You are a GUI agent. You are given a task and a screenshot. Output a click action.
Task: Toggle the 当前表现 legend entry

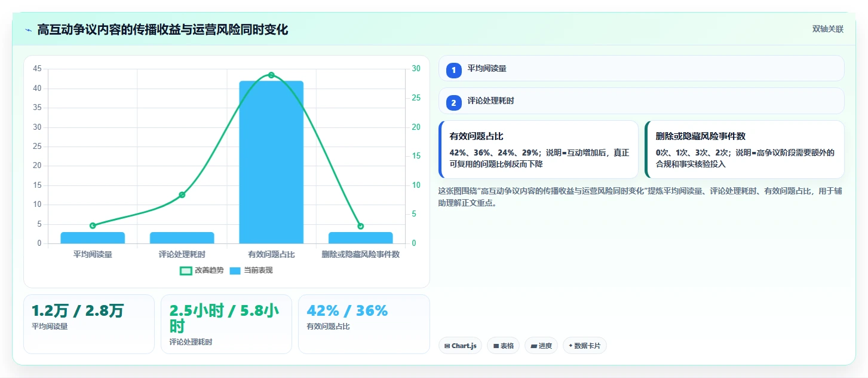point(251,270)
